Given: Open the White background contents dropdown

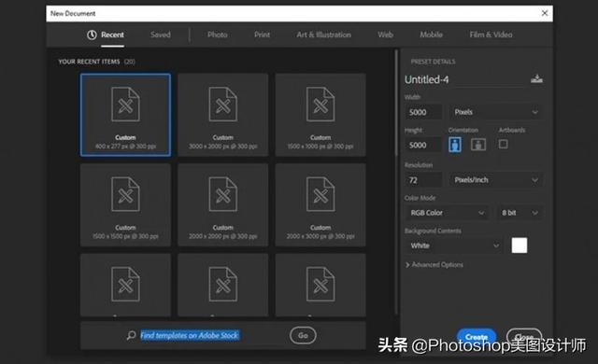Looking at the screenshot, I should 454,245.
